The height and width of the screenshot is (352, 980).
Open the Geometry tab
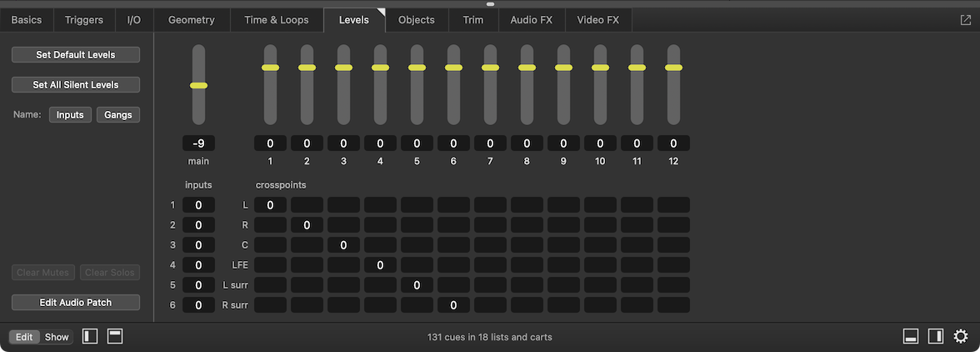pyautogui.click(x=191, y=20)
